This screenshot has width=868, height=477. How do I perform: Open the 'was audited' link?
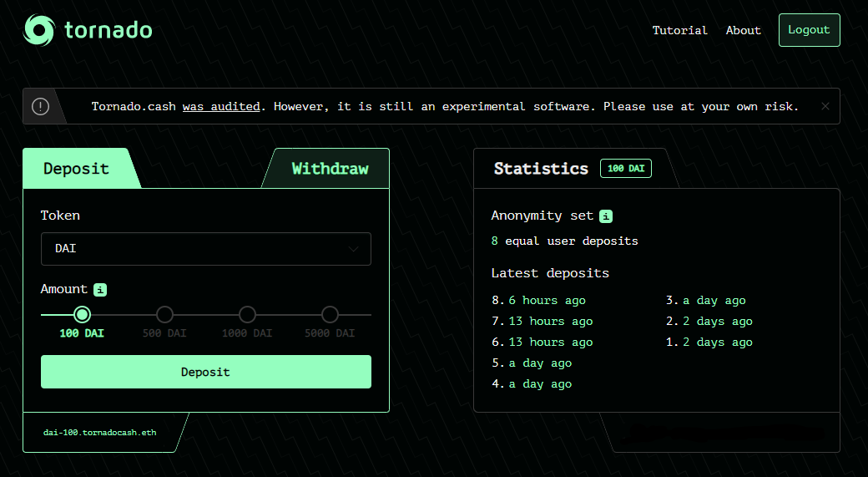click(x=221, y=106)
